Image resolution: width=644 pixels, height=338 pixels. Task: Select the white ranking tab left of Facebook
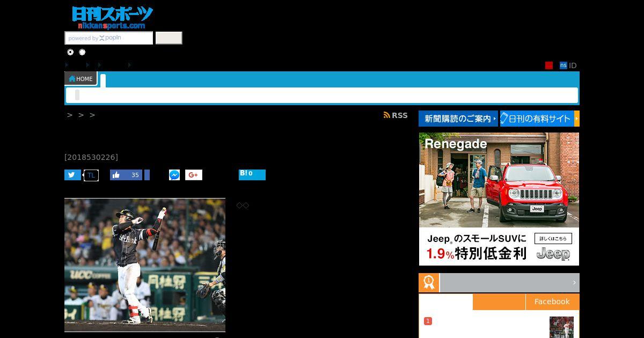[446, 302]
